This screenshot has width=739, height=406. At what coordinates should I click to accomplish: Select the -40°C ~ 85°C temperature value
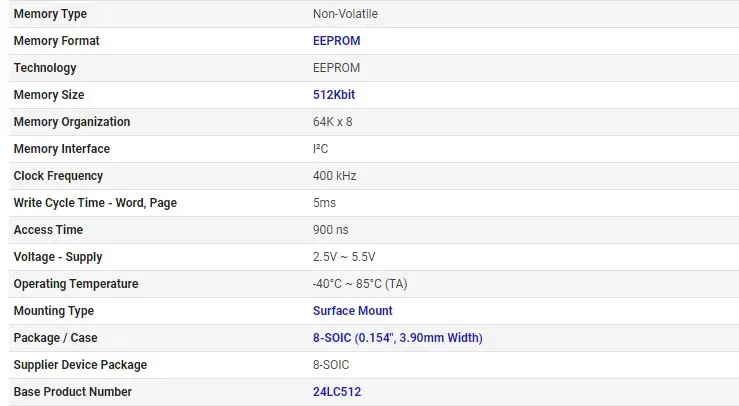click(360, 284)
